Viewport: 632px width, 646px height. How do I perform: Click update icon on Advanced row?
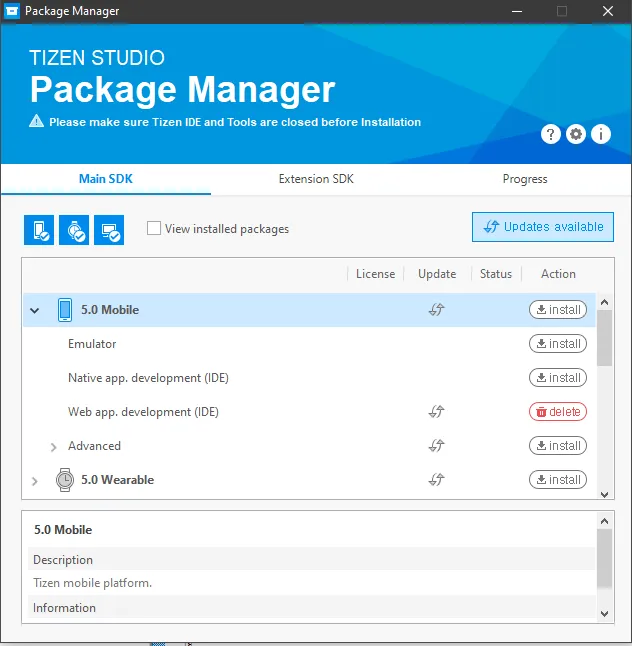pos(436,446)
